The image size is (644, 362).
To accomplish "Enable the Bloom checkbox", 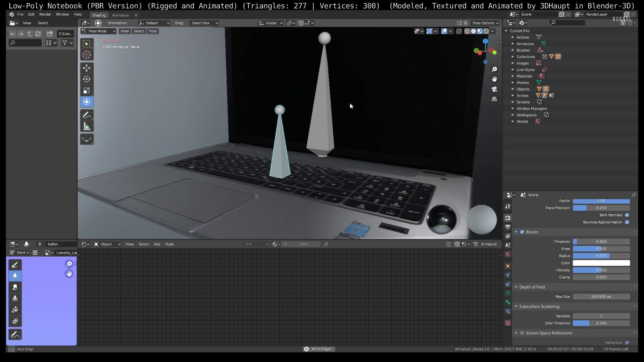I will [522, 232].
